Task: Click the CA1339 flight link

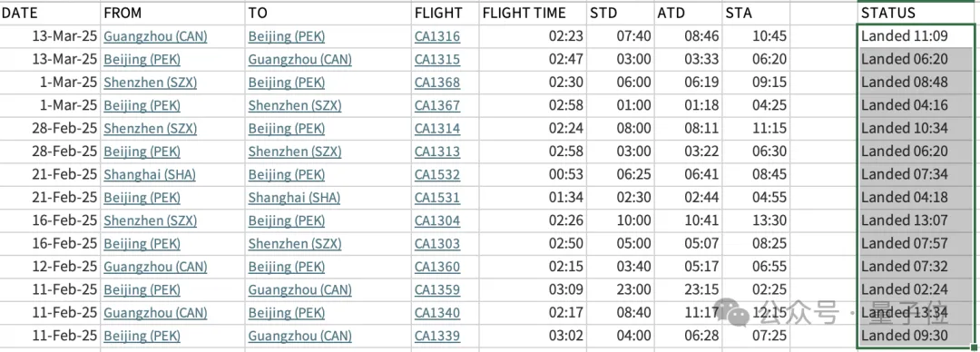Action: pyautogui.click(x=436, y=336)
